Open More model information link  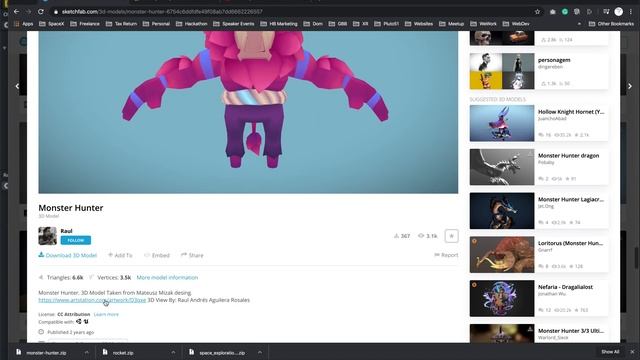tap(167, 278)
